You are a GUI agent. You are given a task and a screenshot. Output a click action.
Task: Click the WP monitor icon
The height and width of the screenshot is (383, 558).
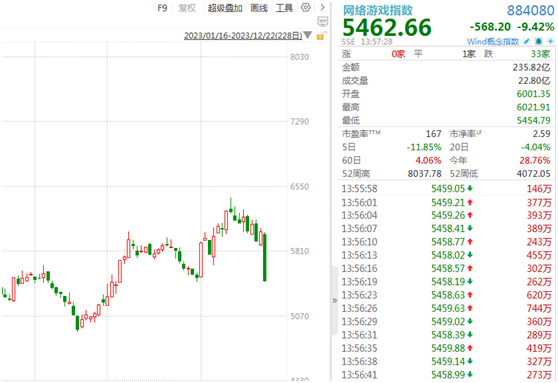click(x=322, y=21)
